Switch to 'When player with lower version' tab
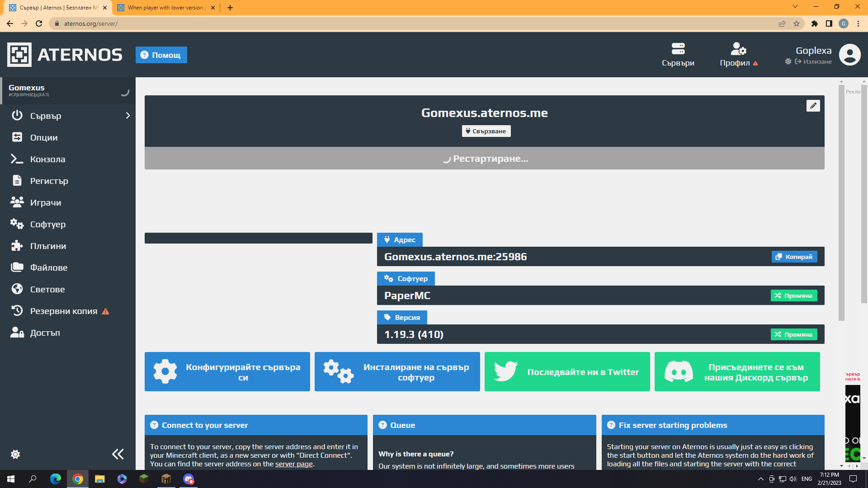This screenshot has height=488, width=868. tap(165, 8)
